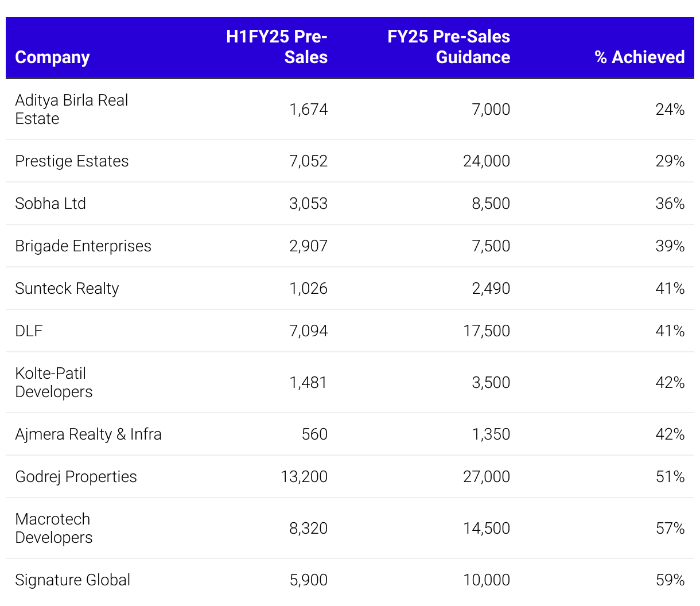
Task: Select the DLF company cell
Action: point(29,331)
